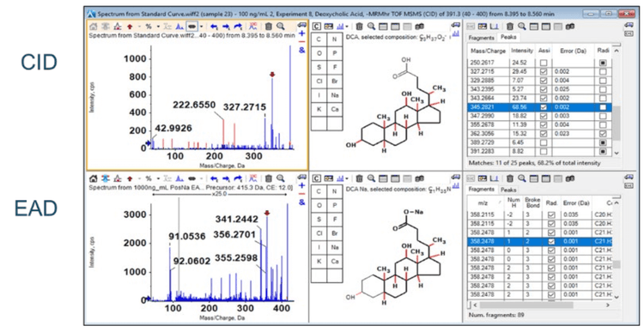Toggle radical checkbox for the 362.3056 peak

coord(603,134)
